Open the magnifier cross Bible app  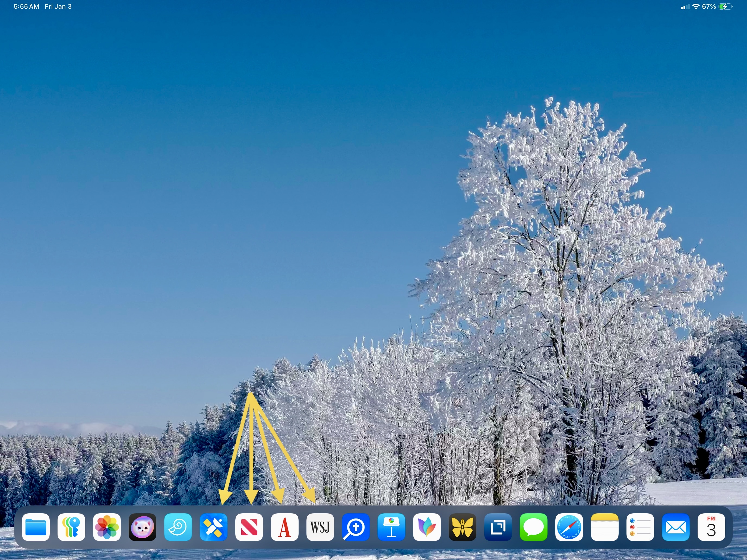356,527
